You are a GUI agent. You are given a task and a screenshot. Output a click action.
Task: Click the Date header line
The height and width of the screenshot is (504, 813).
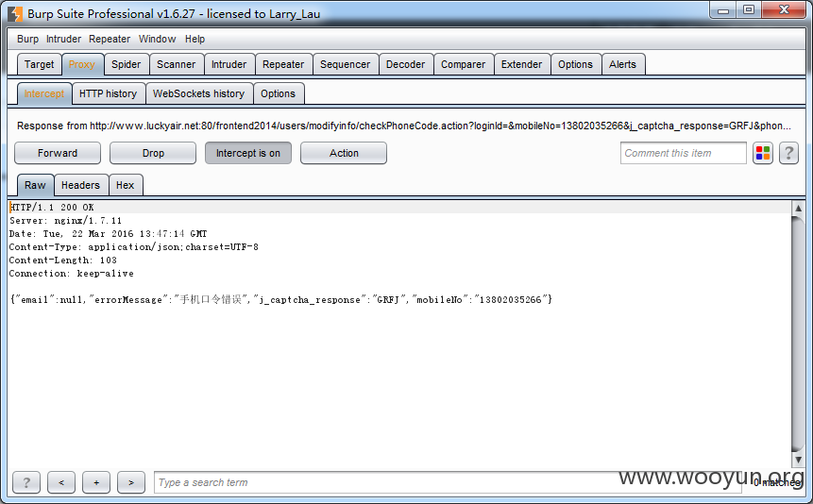coord(108,234)
